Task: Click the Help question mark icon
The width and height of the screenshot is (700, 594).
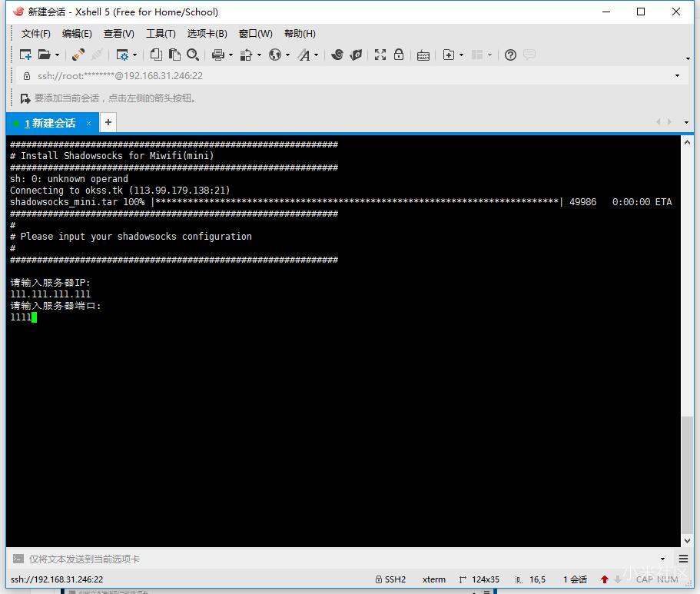Action: click(510, 55)
